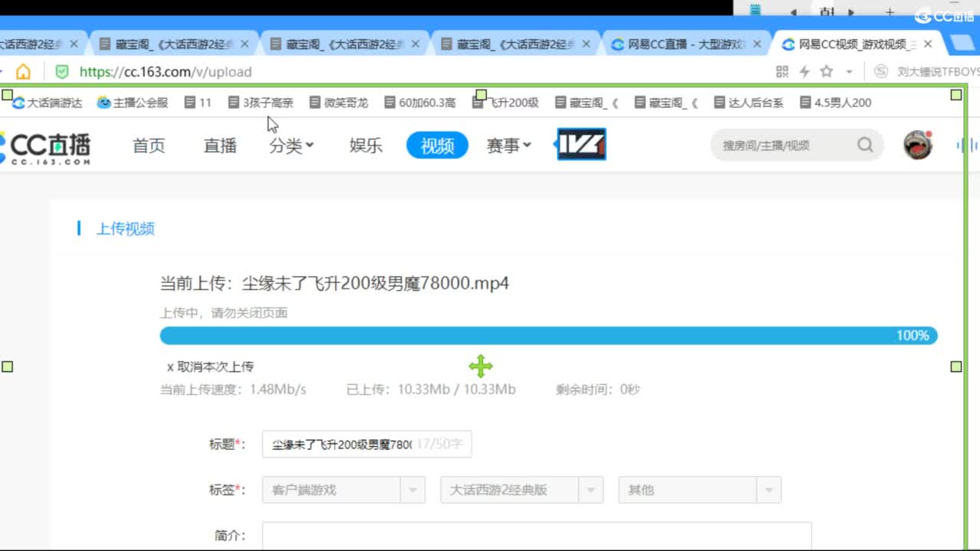Click the lightning speed-mode icon
This screenshot has width=980, height=551.
click(x=804, y=71)
